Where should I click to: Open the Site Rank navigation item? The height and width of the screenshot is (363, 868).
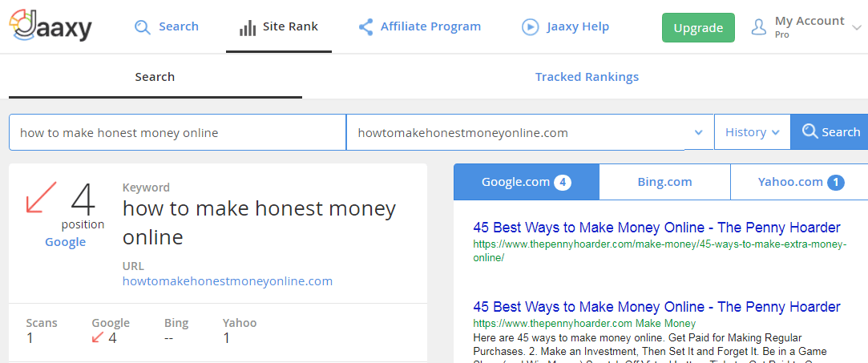278,26
